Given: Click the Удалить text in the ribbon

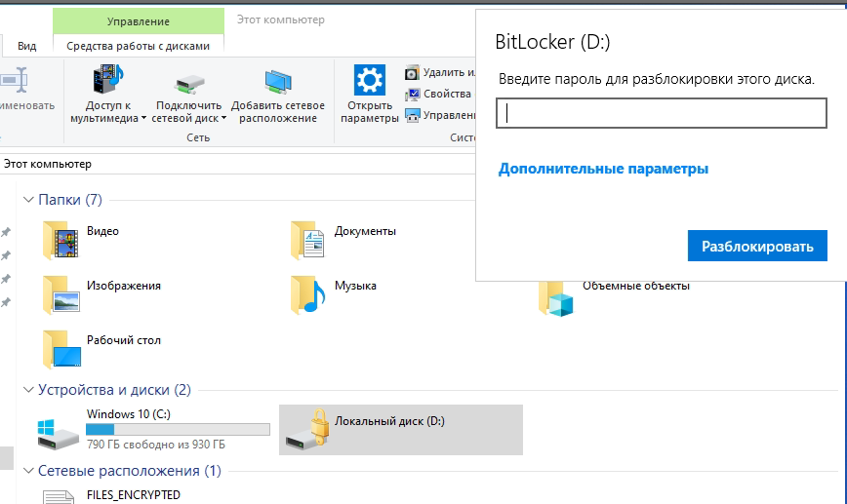Looking at the screenshot, I should [x=449, y=72].
